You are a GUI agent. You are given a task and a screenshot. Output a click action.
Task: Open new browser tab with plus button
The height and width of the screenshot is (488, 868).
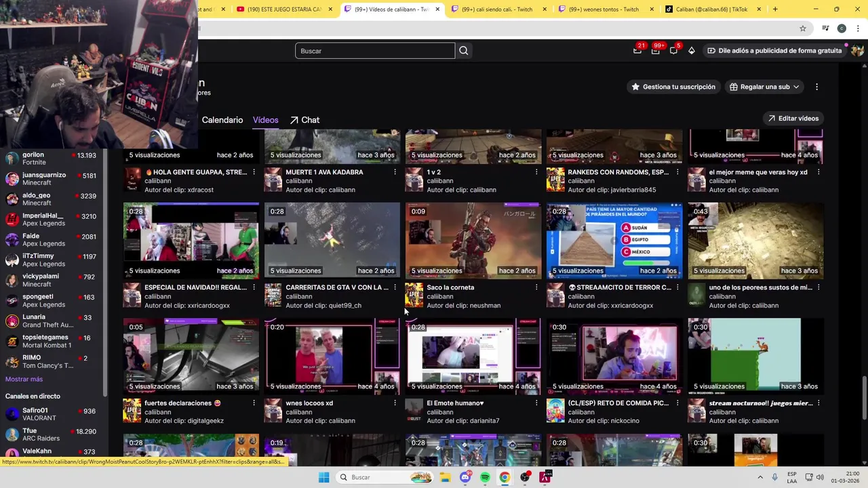(x=775, y=9)
